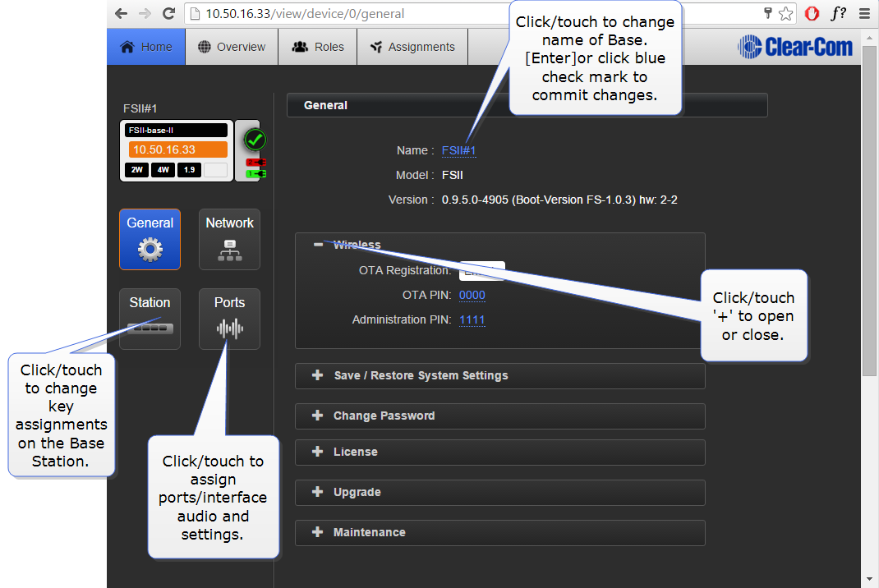The image size is (879, 588).
Task: Expand the Maintenance section
Action: point(500,532)
